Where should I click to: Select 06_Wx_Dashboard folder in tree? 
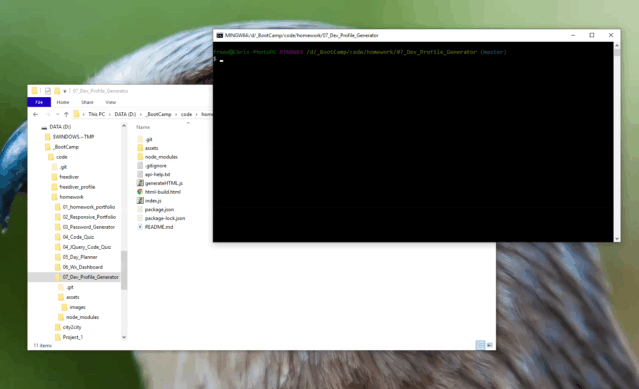coord(83,267)
